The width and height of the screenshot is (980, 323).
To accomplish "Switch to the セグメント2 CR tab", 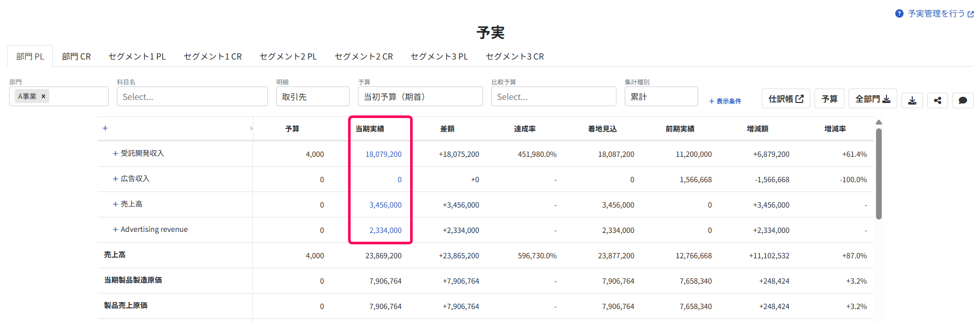I will pyautogui.click(x=364, y=56).
